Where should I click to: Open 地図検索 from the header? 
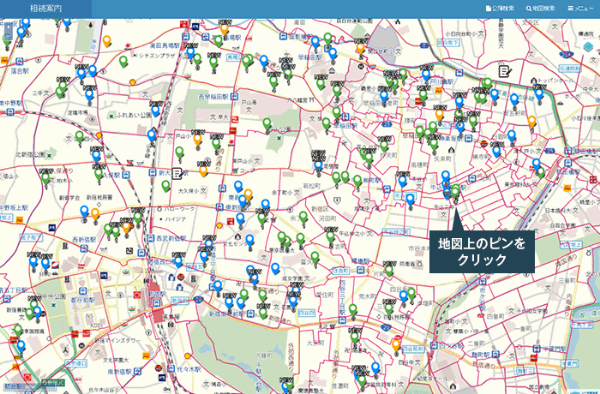[x=540, y=8]
